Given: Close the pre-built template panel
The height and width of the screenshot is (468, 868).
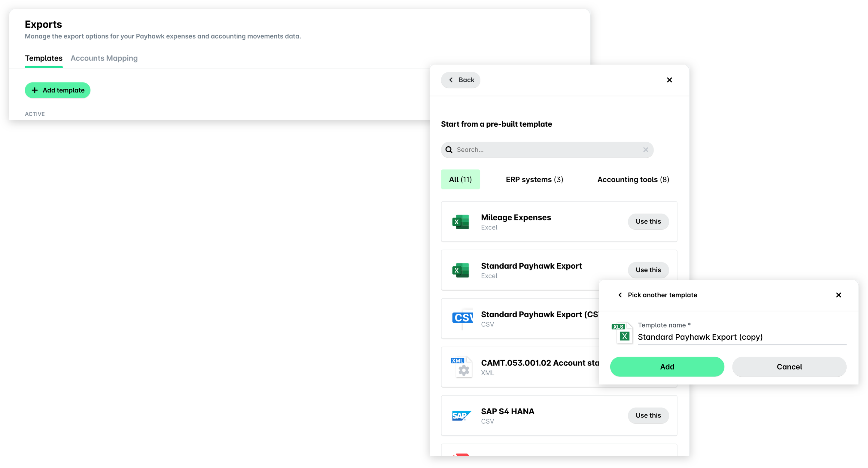Looking at the screenshot, I should [x=669, y=80].
